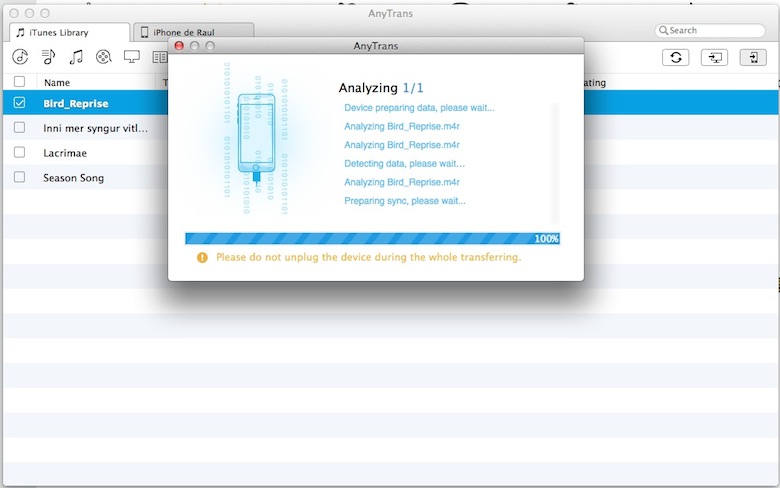Select the Inni mer syngur vitl... row
This screenshot has height=488, width=780.
click(x=96, y=128)
